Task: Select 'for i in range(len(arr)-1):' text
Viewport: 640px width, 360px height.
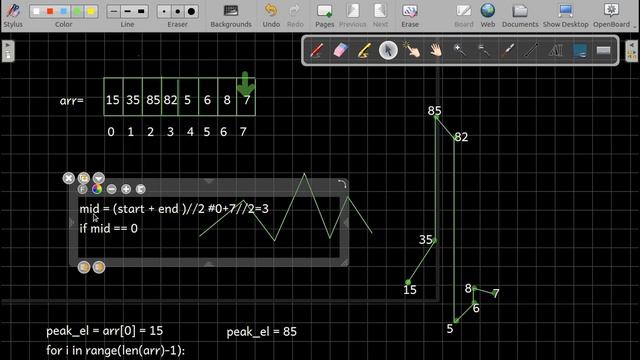Action: click(x=116, y=351)
